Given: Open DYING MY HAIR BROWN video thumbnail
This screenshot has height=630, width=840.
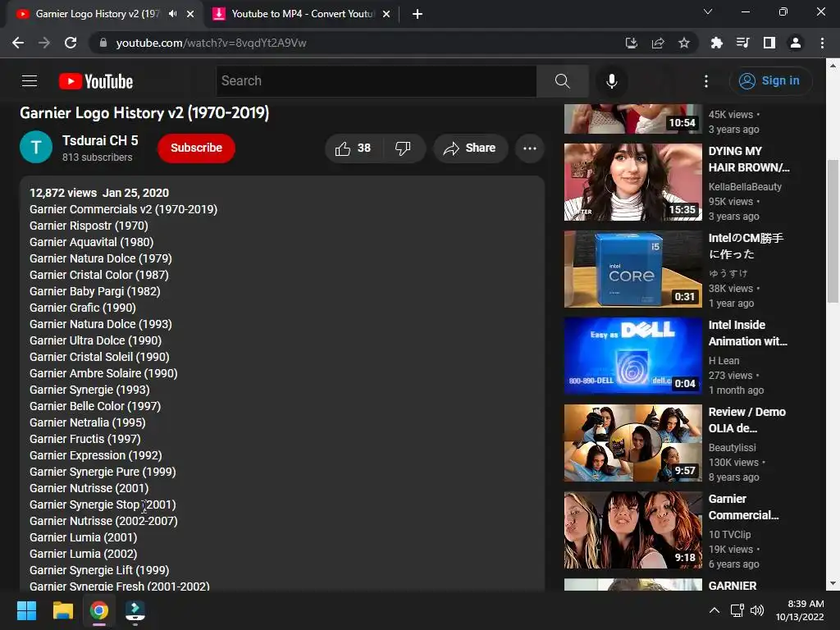Looking at the screenshot, I should coord(632,182).
